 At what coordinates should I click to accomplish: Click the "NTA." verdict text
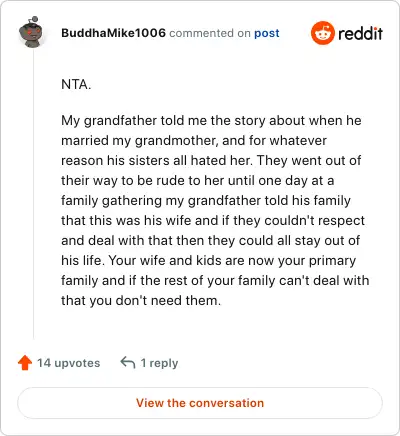(76, 84)
